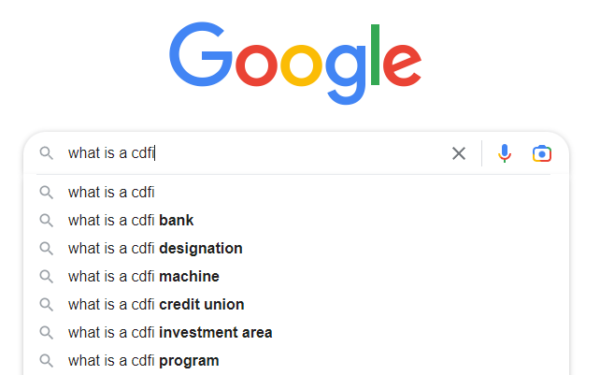Screen dimensions: 600x375
Task: Choose 'what is a cdfi designation' suggestion
Action: [x=296, y=248]
